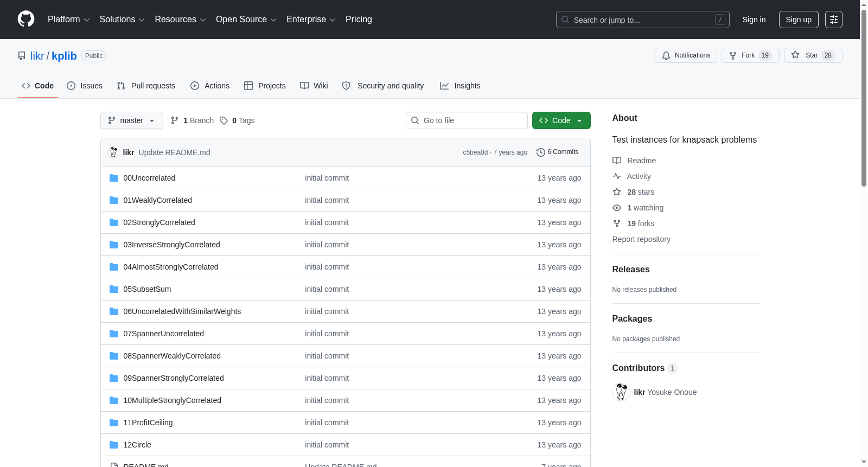
Task: Open the commit history clock icon
Action: [x=540, y=152]
